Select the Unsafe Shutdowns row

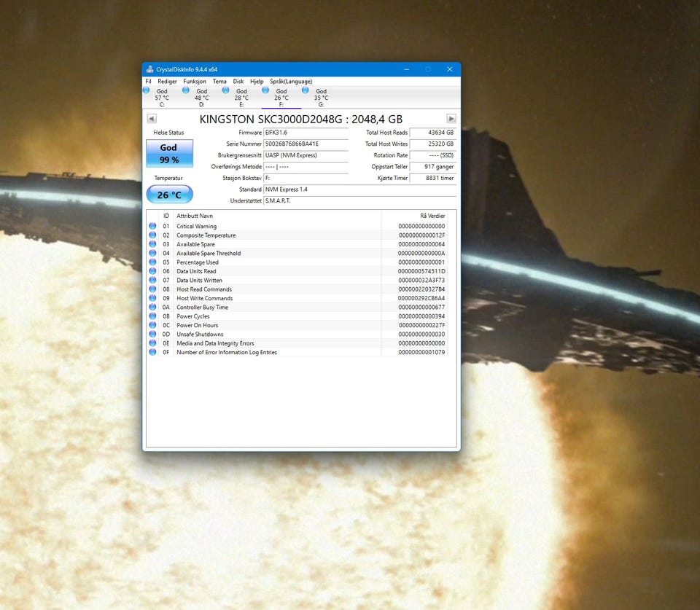point(297,335)
